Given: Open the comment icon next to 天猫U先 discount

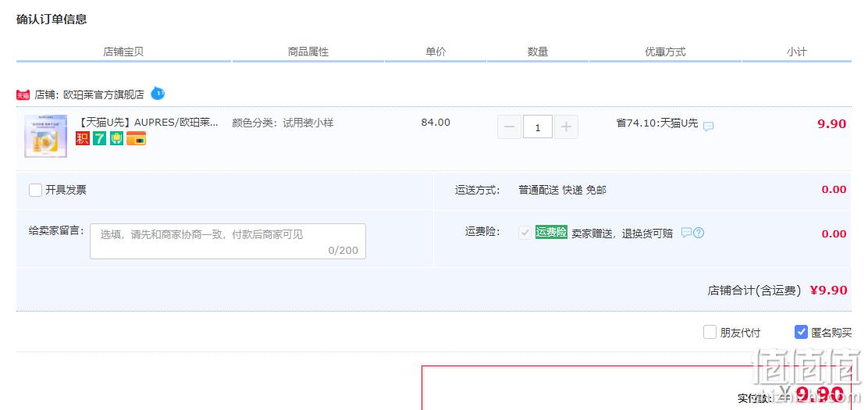Looking at the screenshot, I should 708,127.
